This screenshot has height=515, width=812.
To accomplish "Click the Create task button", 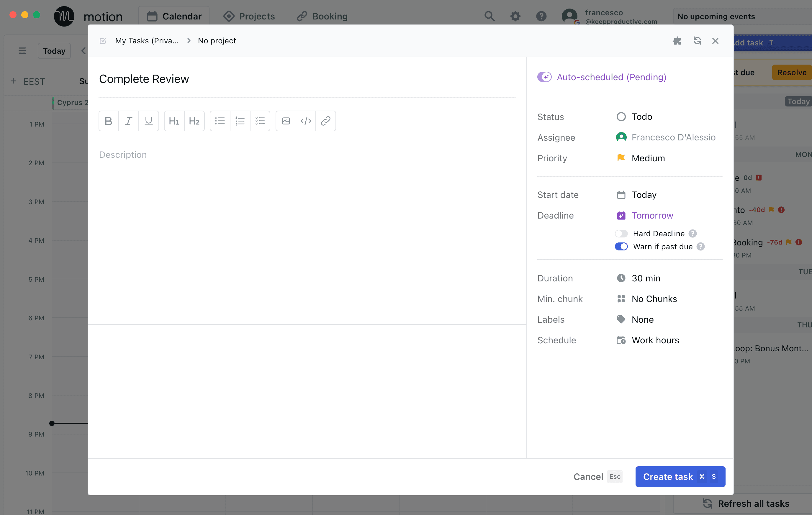I will pyautogui.click(x=680, y=477).
